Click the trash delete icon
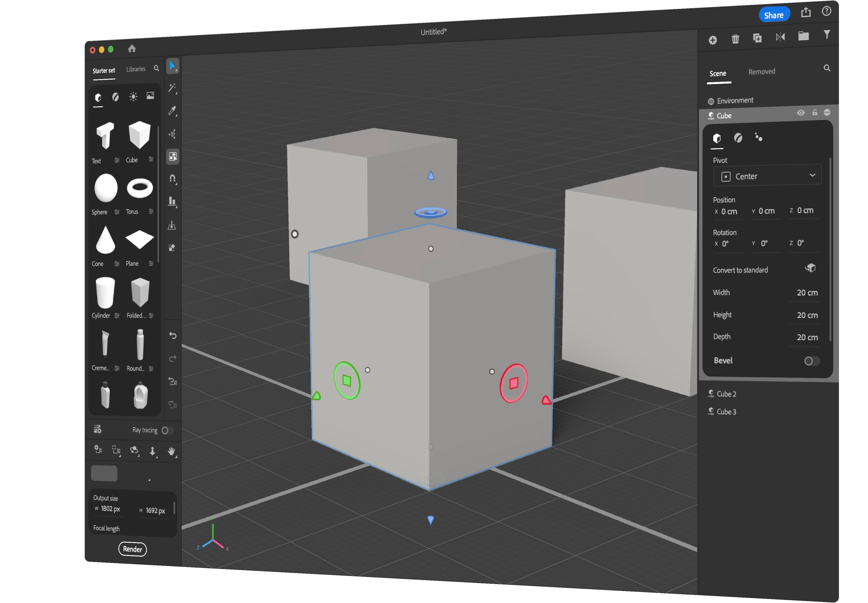The image size is (868, 603). click(735, 39)
